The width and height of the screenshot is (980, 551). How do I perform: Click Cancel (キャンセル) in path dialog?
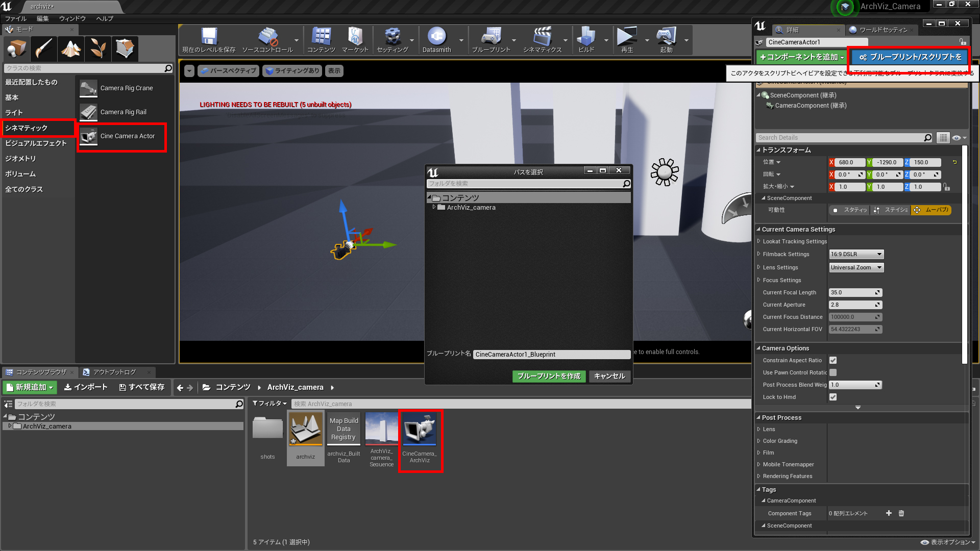(609, 376)
